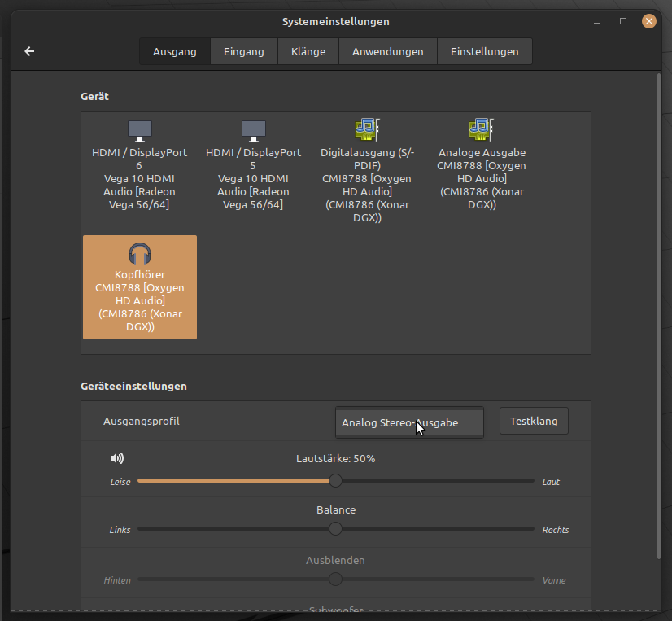The width and height of the screenshot is (672, 621).
Task: Click the Ausgangsprofil label
Action: click(142, 421)
